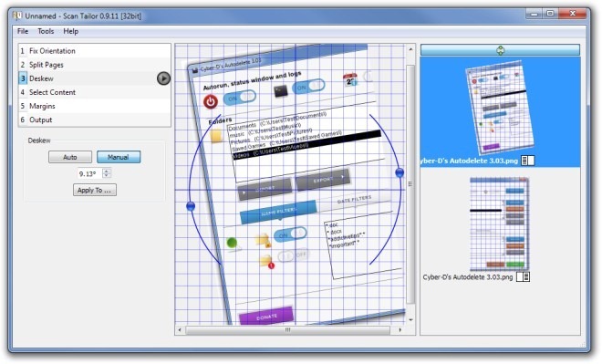Click Scan Tailor app icon in title bar
Viewport: 602px width, 364px height.
17,16
